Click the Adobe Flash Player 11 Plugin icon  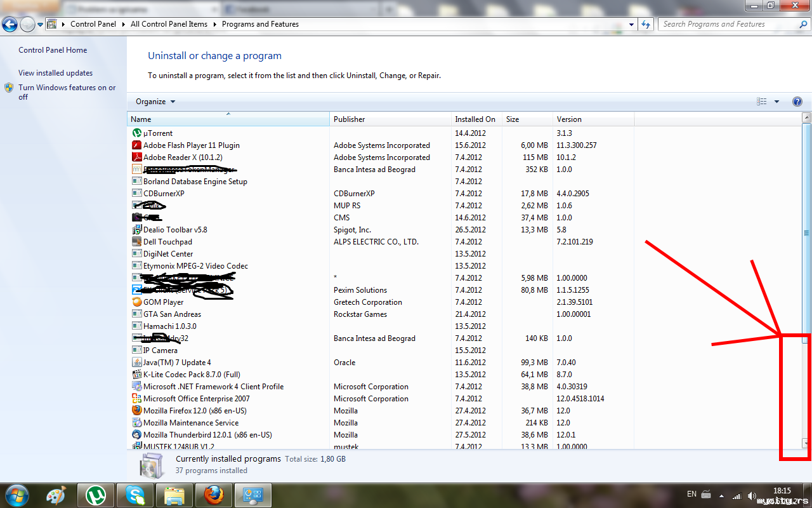[x=136, y=145]
